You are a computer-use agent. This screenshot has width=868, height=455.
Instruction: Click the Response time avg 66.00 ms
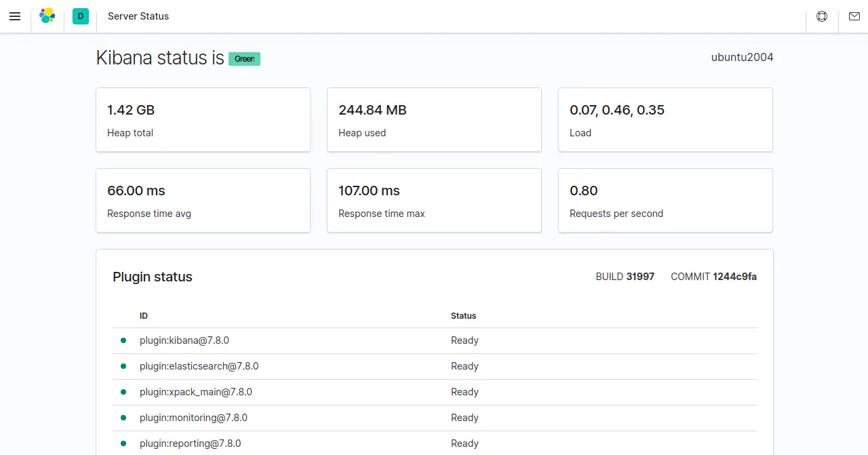click(x=136, y=191)
